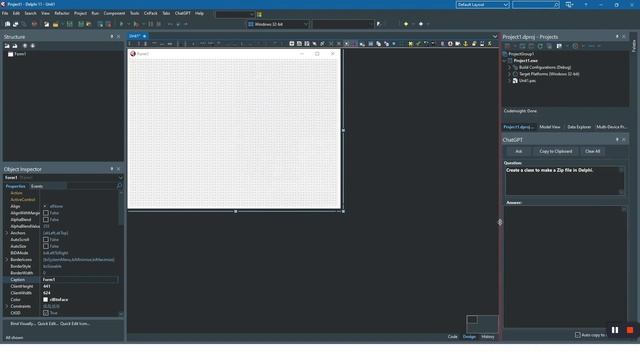
Task: Click the anchor icon in the designer toolbar
Action: (466, 44)
